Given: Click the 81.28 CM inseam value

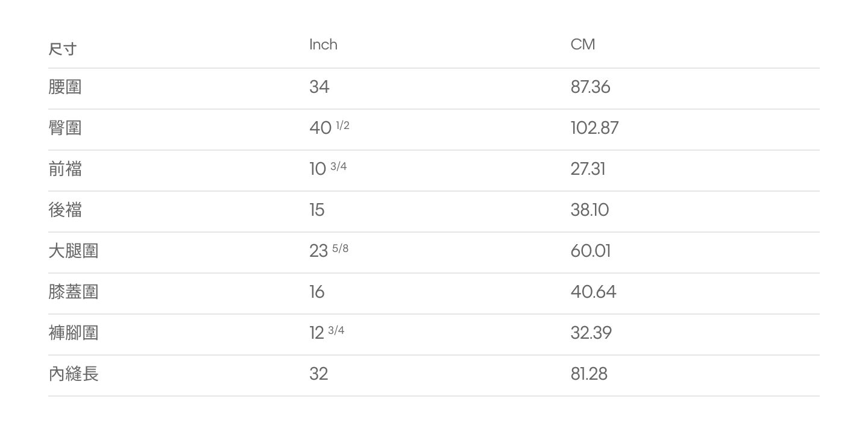Looking at the screenshot, I should click(590, 374).
